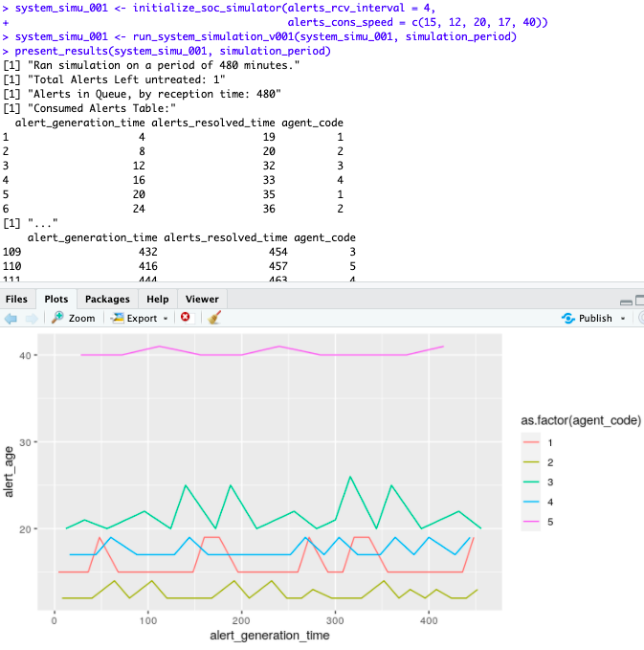Switch to the Files tab
The width and height of the screenshot is (644, 650).
pos(17,299)
